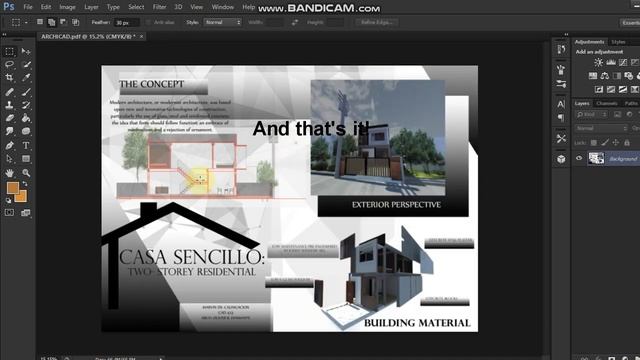Set the background color swatch
640x360 pixels.
[21, 197]
